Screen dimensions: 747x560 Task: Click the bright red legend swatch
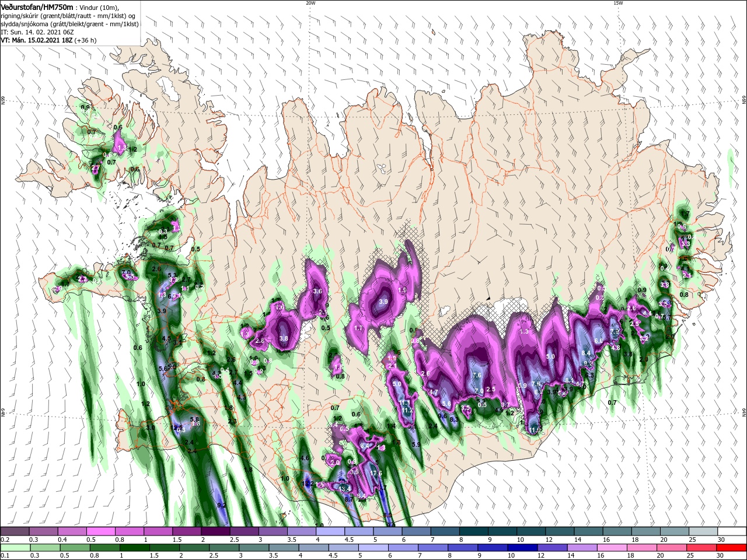(x=731, y=548)
